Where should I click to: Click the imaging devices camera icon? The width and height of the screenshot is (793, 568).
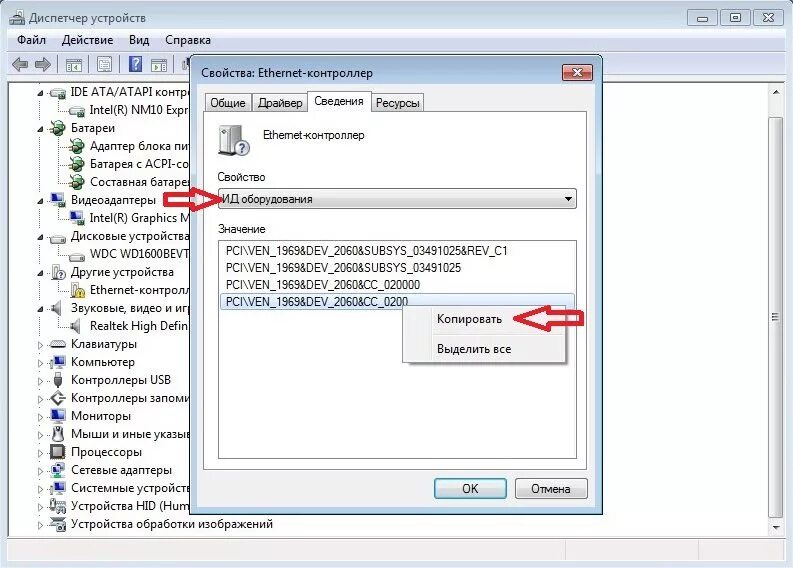(x=58, y=525)
